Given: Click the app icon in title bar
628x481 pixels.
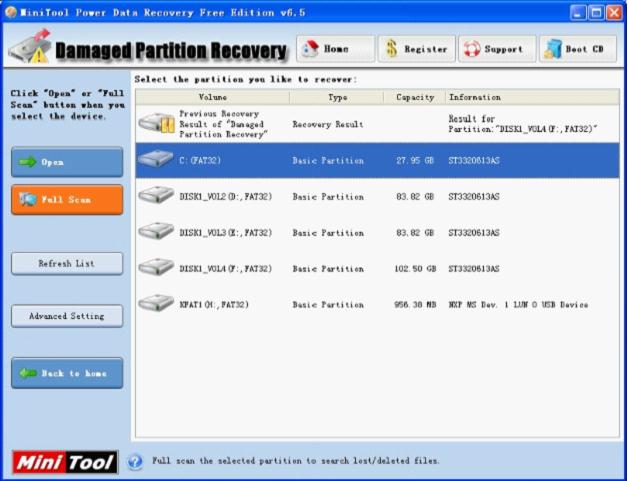Looking at the screenshot, I should (x=11, y=12).
